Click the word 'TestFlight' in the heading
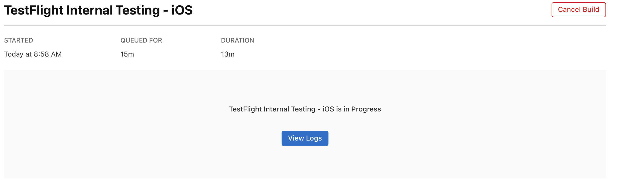This screenshot has width=644, height=182. pyautogui.click(x=34, y=10)
